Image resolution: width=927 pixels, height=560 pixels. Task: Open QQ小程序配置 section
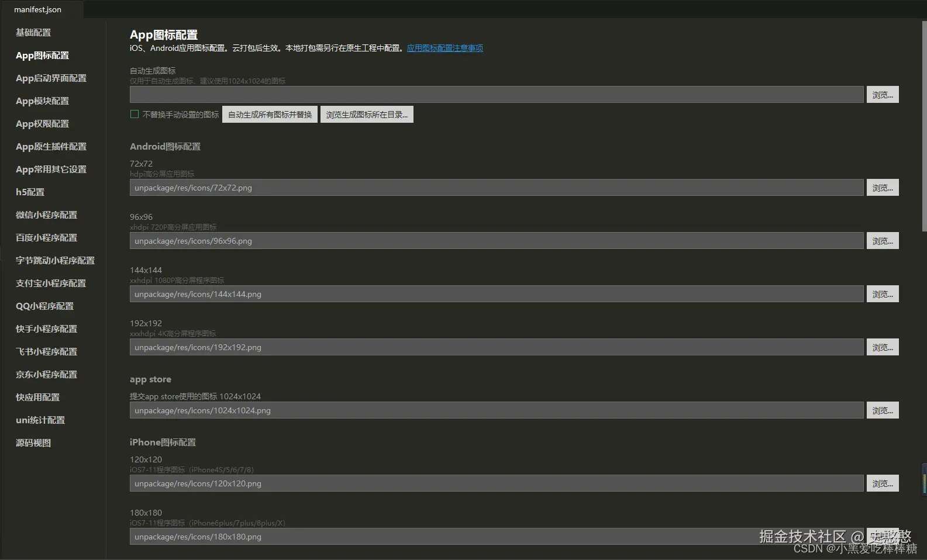click(44, 306)
